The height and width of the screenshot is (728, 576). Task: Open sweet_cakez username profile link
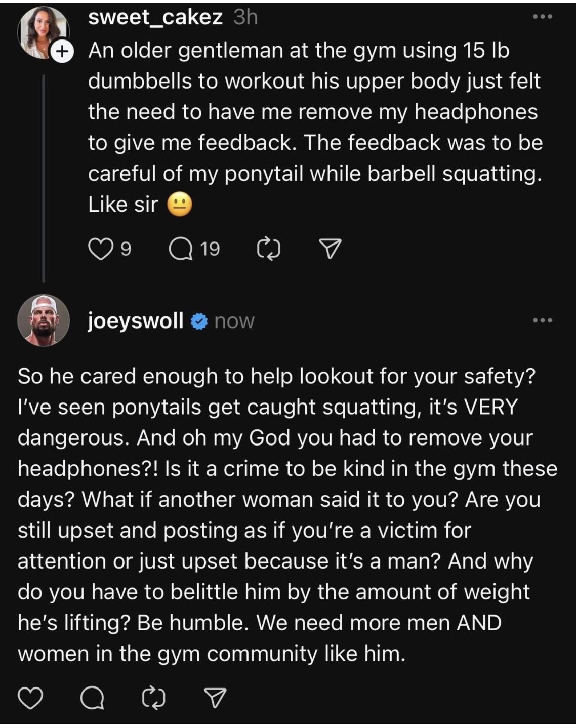(x=155, y=17)
